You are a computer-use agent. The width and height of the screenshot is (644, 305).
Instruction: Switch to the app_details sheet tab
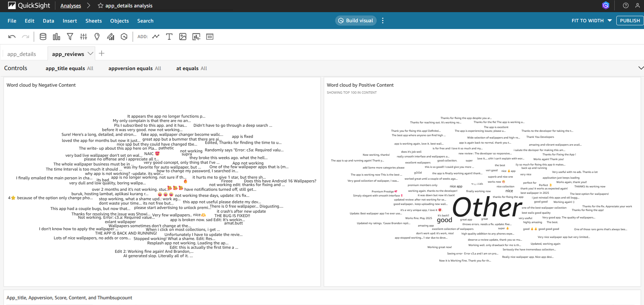[22, 54]
